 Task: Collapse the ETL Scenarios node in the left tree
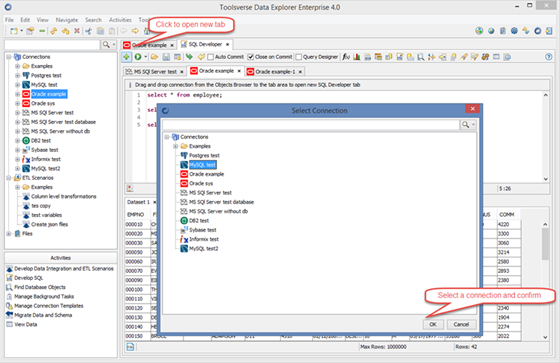click(x=9, y=178)
